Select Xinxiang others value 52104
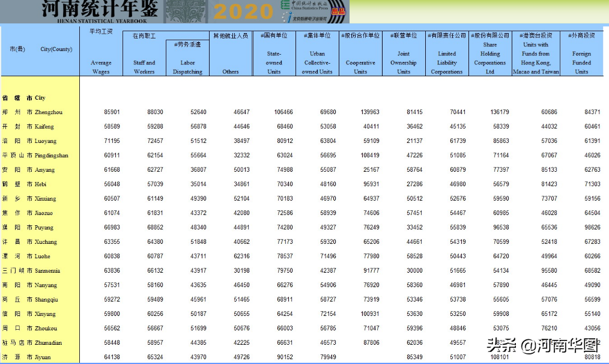609x364 pixels. [241, 198]
